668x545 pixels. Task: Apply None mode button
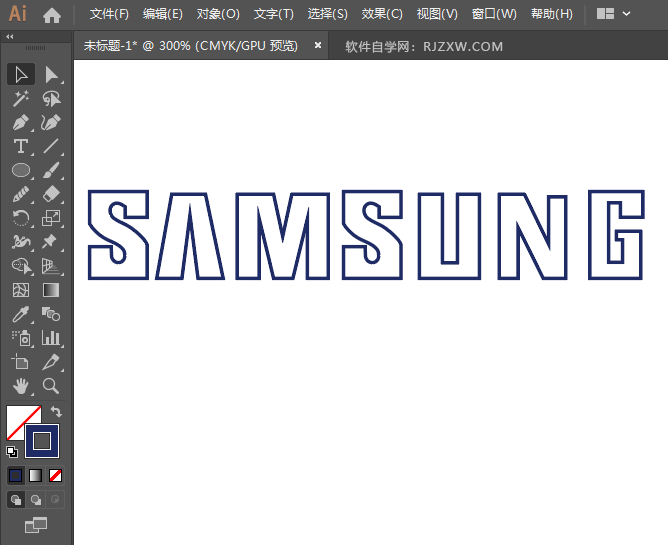55,476
